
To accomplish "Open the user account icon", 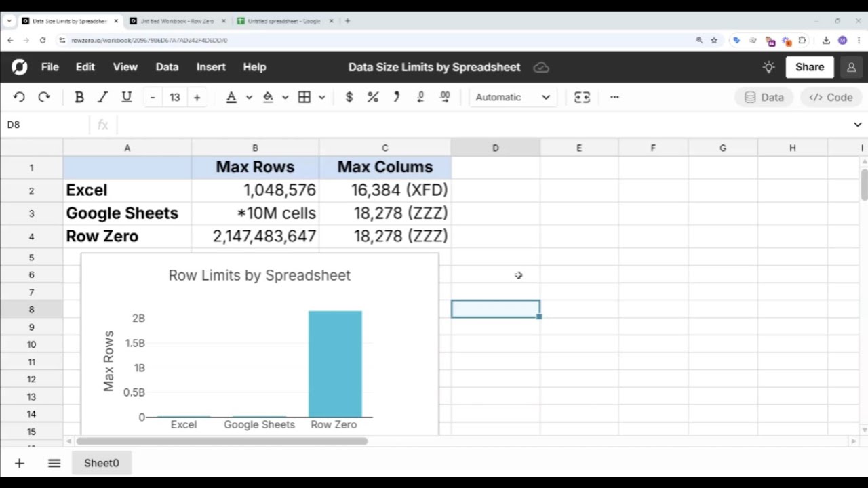I will pyautogui.click(x=850, y=67).
